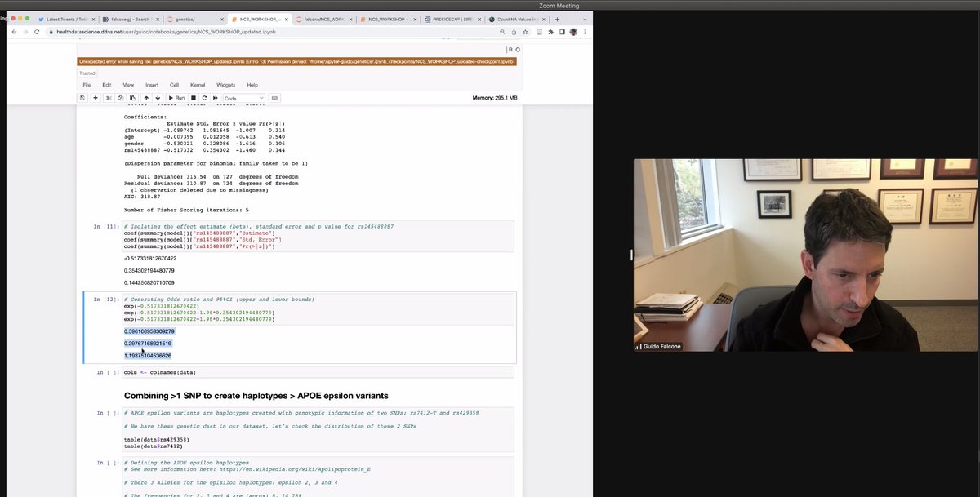Open a new browser tab

tap(558, 19)
